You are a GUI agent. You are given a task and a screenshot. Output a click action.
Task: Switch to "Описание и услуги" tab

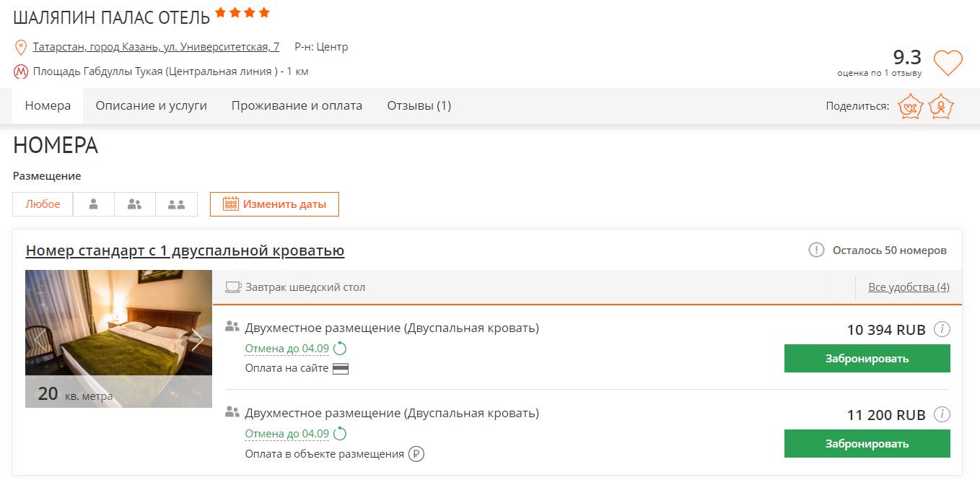[x=152, y=106]
